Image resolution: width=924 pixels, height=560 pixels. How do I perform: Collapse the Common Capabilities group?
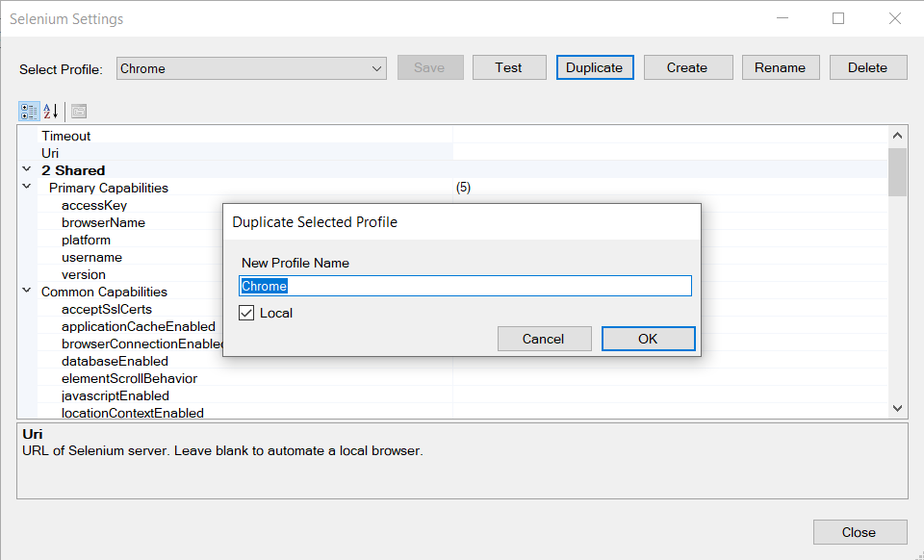27,291
